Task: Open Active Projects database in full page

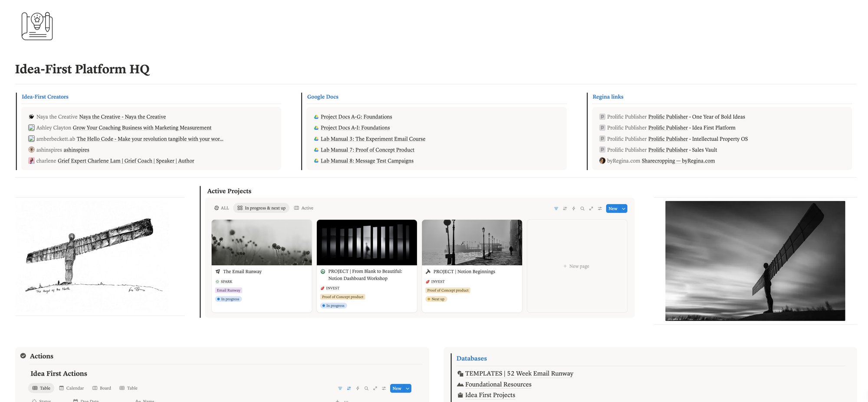Action: coord(591,209)
